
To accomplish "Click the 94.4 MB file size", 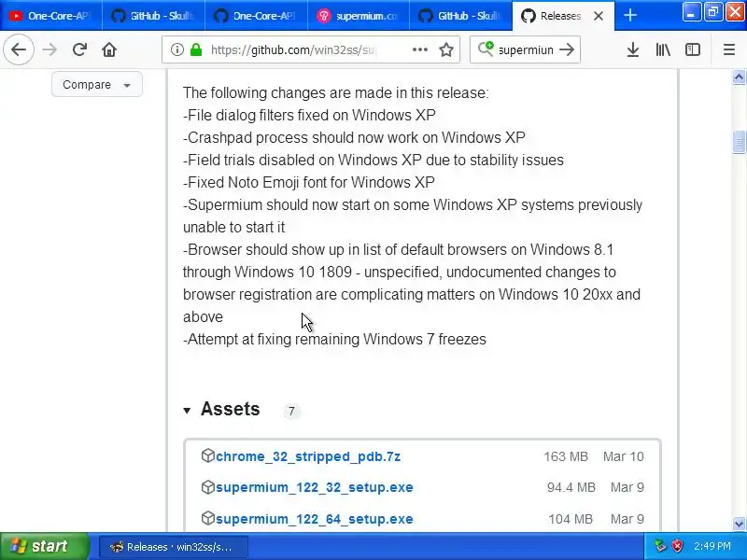I will (x=571, y=487).
